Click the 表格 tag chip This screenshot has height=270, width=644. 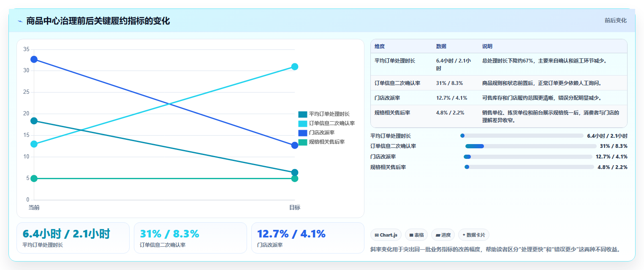(416, 235)
